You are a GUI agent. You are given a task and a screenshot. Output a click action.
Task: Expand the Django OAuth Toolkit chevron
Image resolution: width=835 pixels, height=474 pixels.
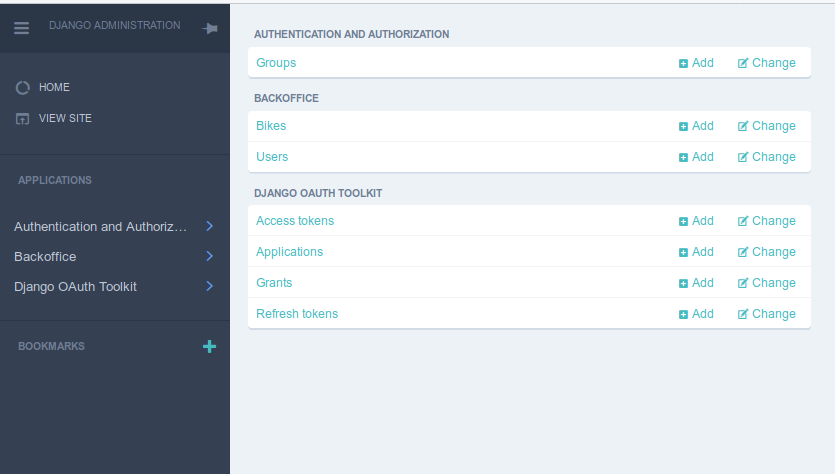(210, 286)
